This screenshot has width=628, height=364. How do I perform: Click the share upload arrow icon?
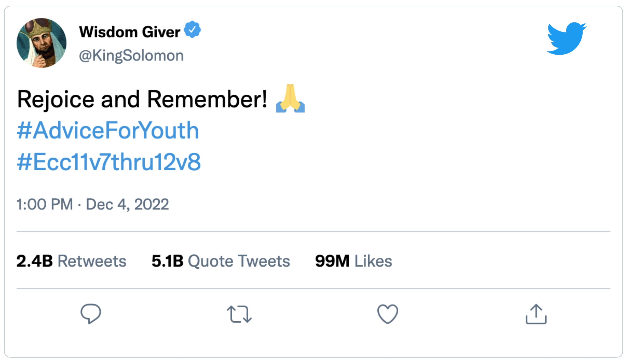[x=536, y=314]
